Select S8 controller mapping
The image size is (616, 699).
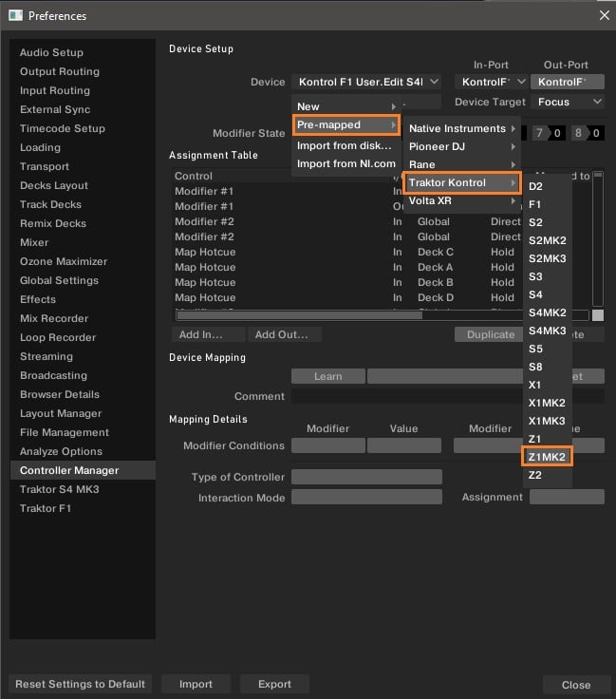pos(548,367)
